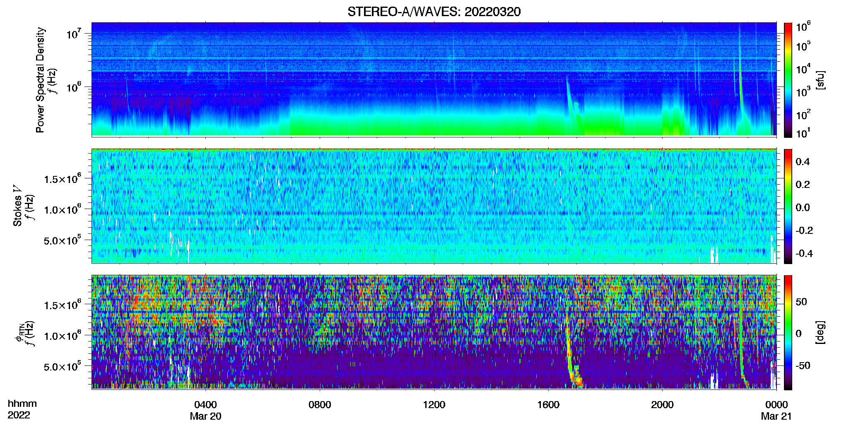Click the Stokes V colorbar
This screenshot has width=868, height=447.
click(x=788, y=206)
